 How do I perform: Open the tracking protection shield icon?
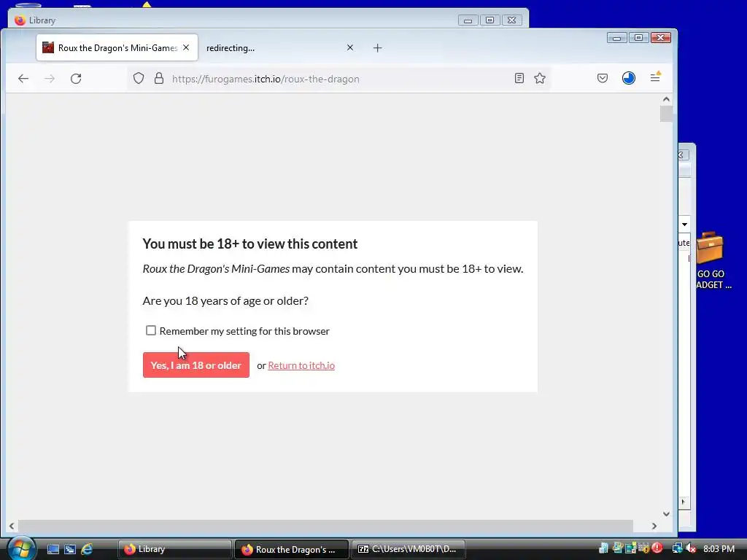point(139,79)
